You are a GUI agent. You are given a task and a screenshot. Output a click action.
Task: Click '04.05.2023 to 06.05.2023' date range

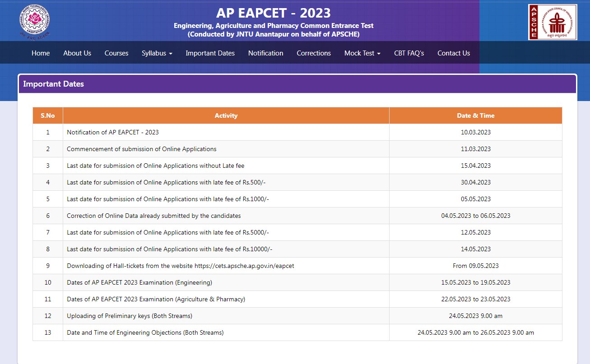pos(476,216)
